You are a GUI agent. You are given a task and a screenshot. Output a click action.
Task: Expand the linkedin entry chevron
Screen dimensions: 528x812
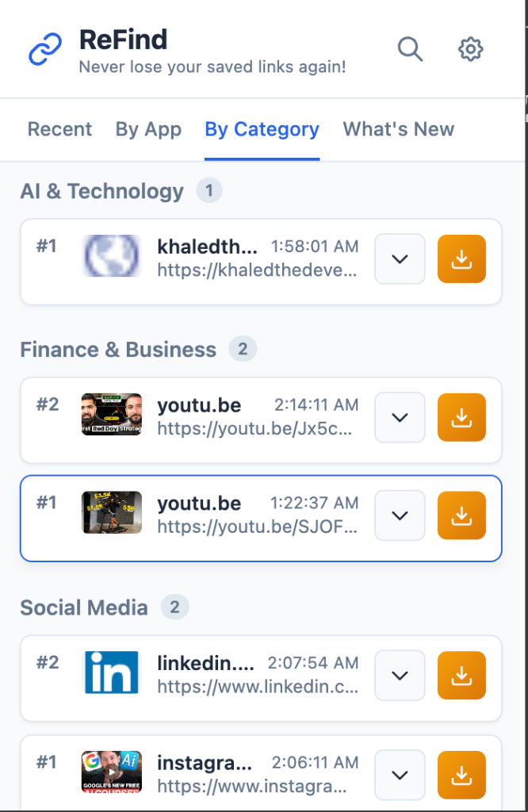click(x=400, y=676)
